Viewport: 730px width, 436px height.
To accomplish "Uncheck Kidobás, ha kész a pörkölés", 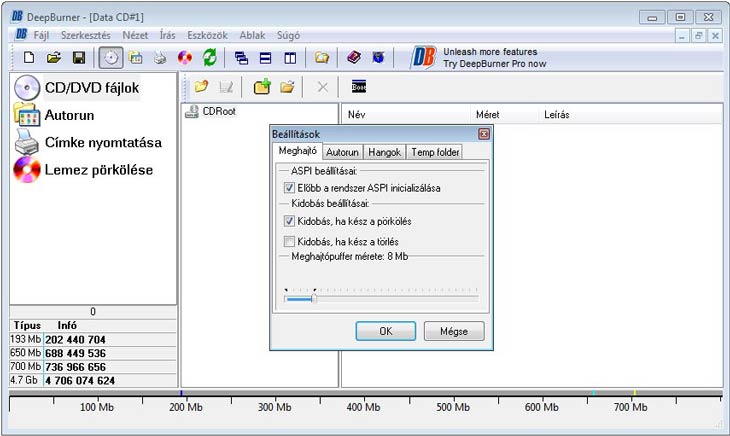I will coord(289,221).
